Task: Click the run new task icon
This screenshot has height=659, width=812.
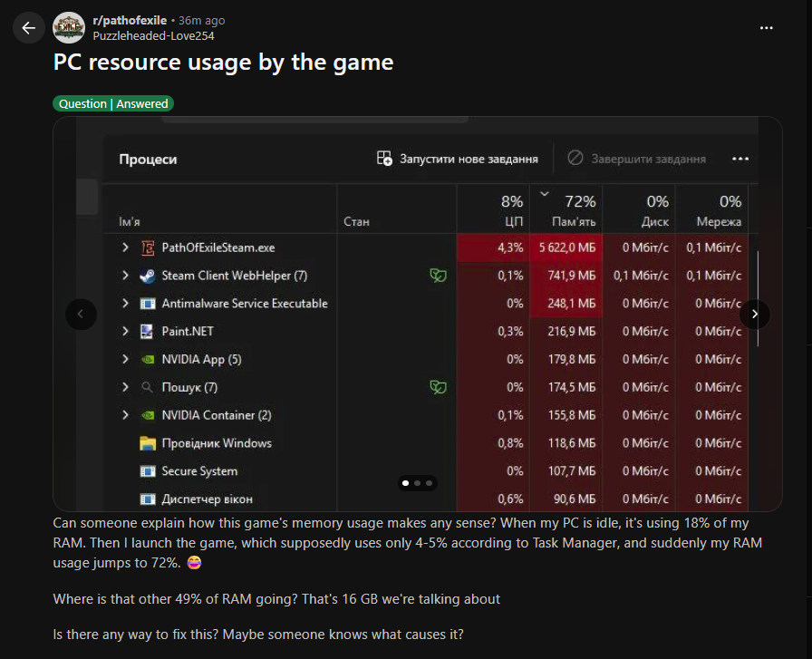Action: (x=384, y=158)
